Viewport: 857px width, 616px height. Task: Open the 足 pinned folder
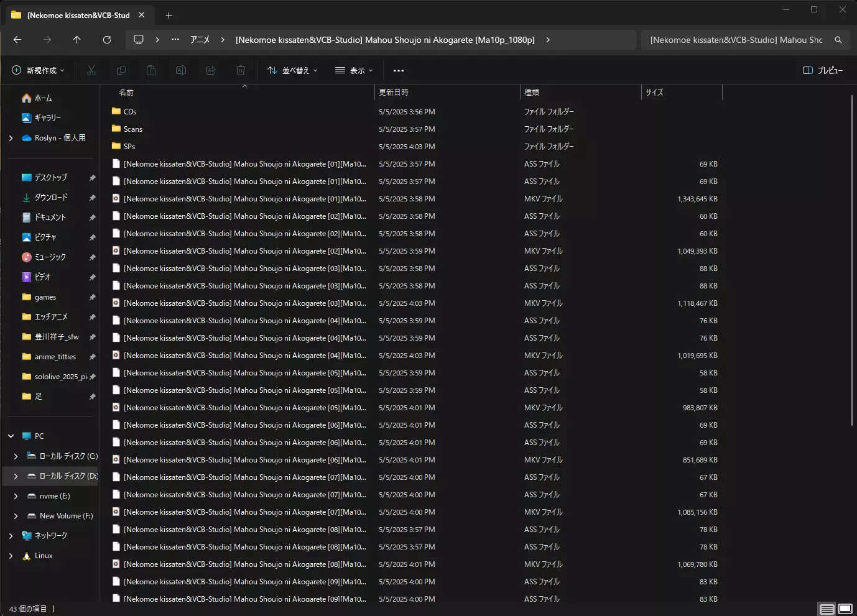click(32, 397)
